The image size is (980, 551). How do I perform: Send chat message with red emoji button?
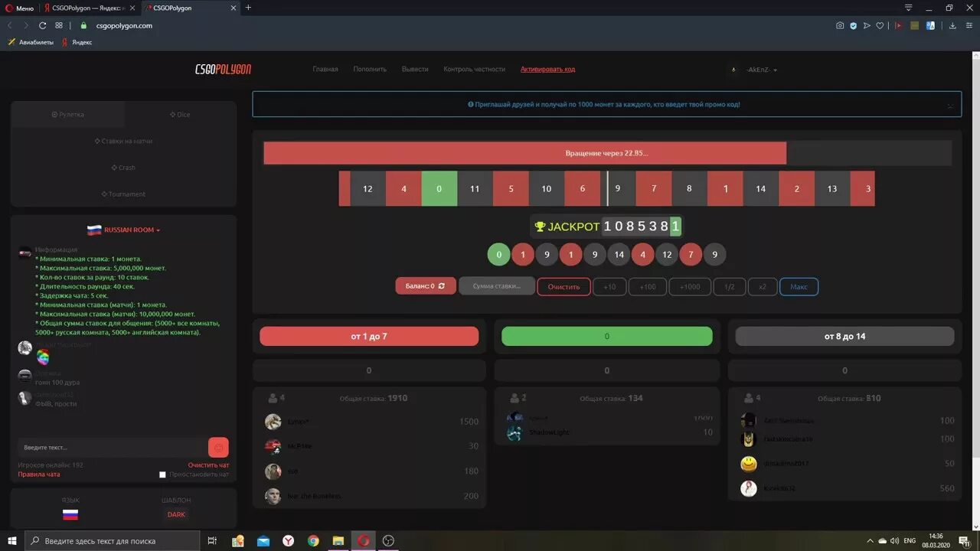pos(218,447)
